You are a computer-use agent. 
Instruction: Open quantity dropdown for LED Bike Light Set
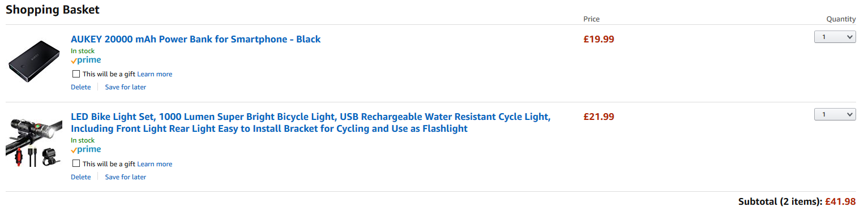pos(835,114)
